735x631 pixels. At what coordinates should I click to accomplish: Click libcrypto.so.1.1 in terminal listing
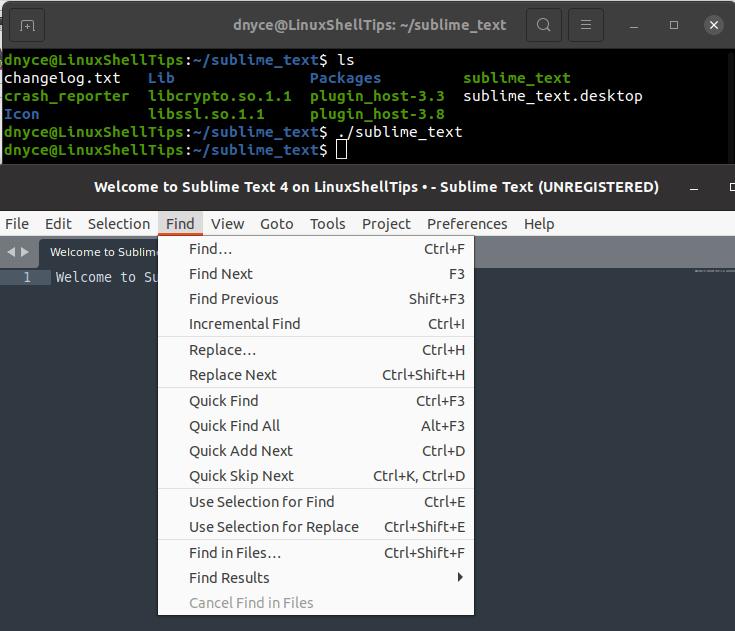pyautogui.click(x=220, y=96)
